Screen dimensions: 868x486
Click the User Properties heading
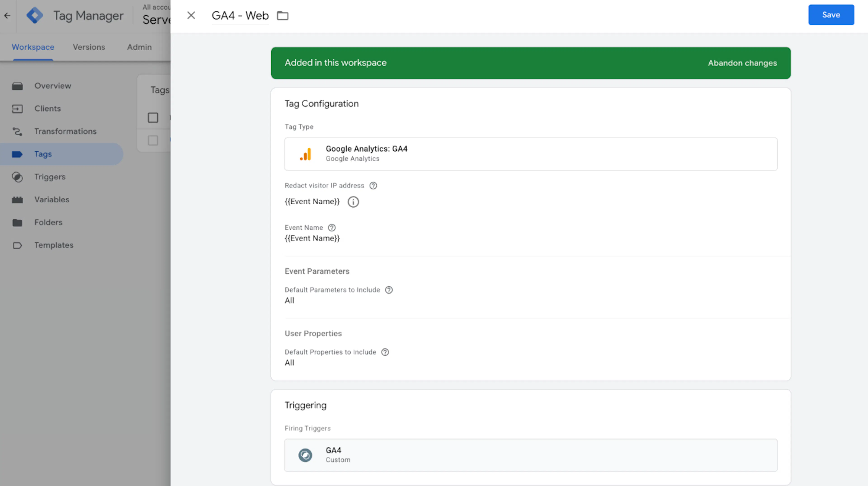click(313, 334)
